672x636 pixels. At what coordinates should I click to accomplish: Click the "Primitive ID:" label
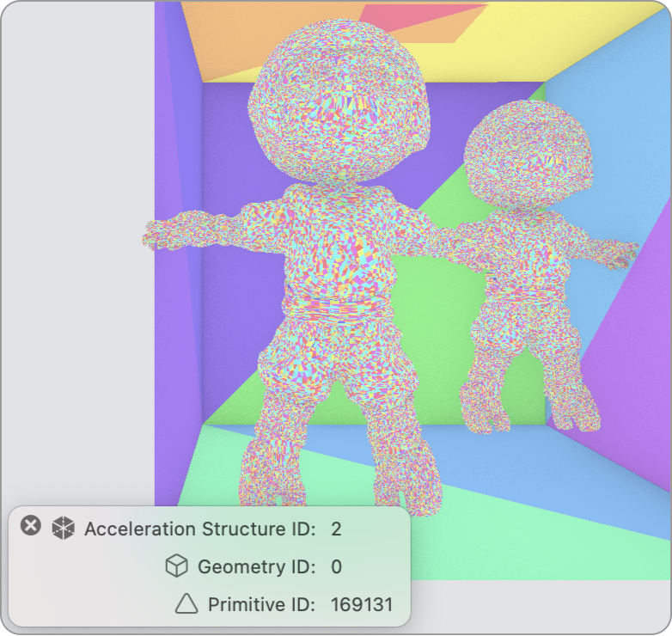click(x=262, y=604)
